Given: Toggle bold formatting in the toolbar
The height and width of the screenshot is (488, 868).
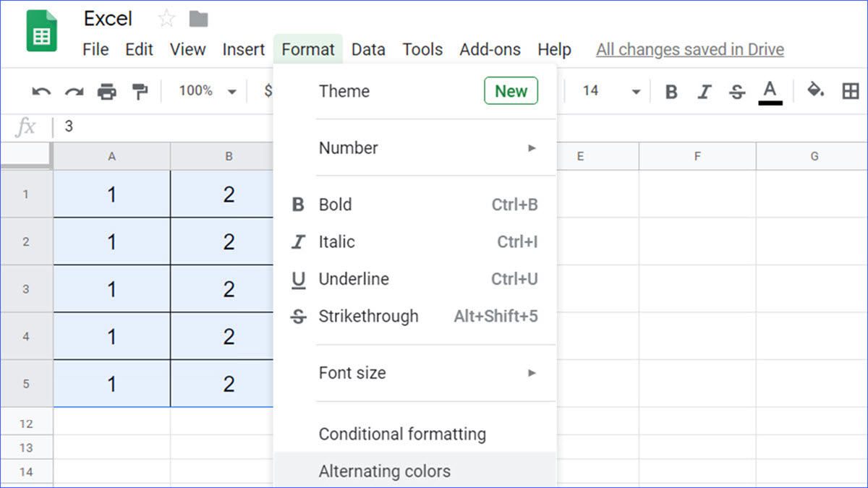Looking at the screenshot, I should pos(671,91).
